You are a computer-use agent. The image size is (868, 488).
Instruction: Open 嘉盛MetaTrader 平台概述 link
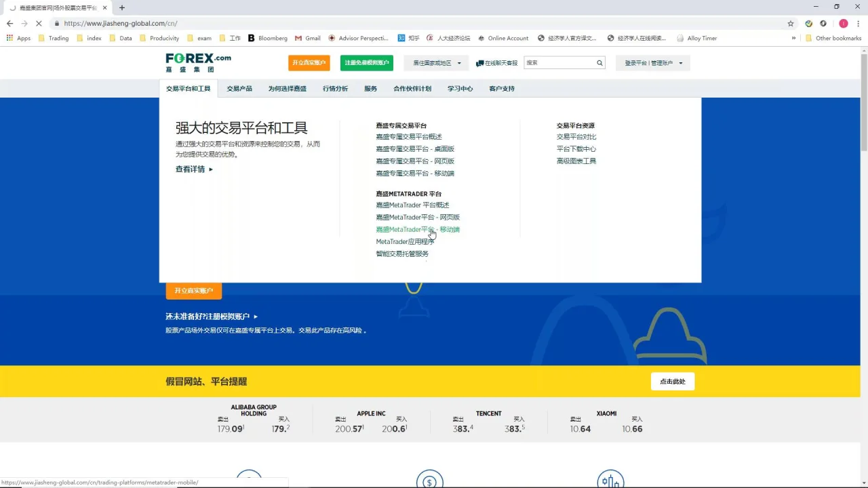pos(412,205)
